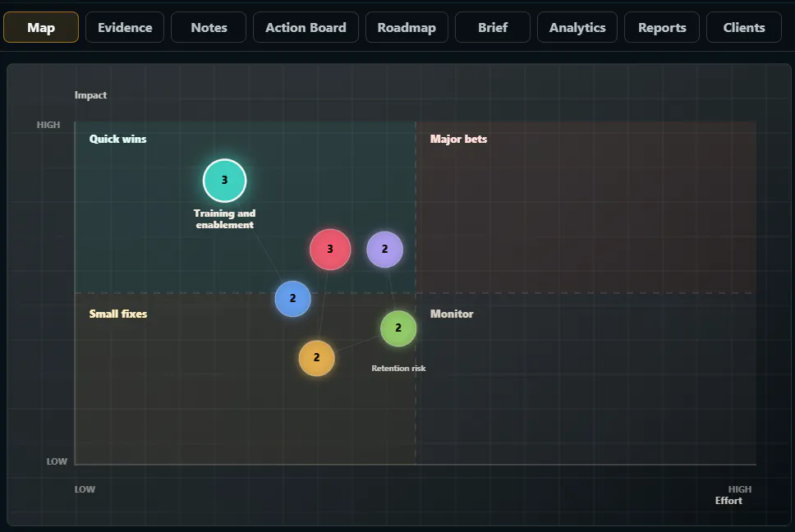795x532 pixels.
Task: Click the orange bubble numbered 2
Action: (316, 358)
